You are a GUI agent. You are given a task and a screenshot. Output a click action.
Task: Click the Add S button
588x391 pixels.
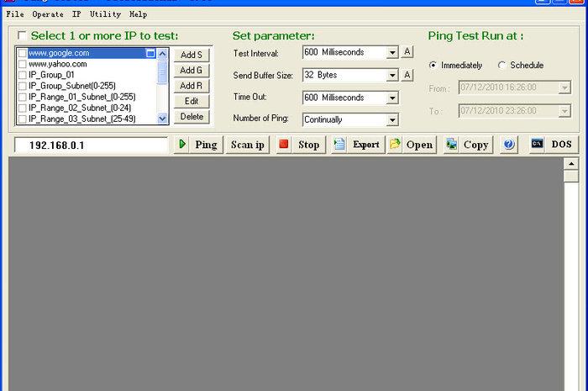[x=192, y=55]
